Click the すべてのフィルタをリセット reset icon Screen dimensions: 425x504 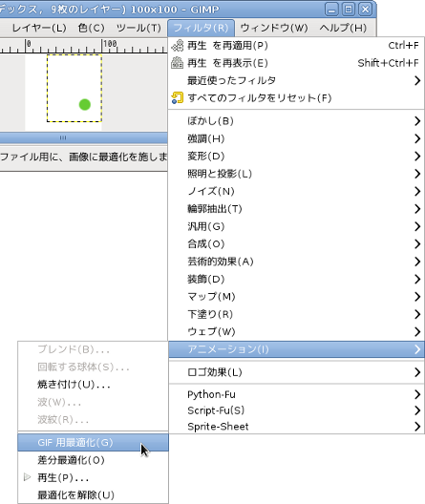[x=177, y=97]
